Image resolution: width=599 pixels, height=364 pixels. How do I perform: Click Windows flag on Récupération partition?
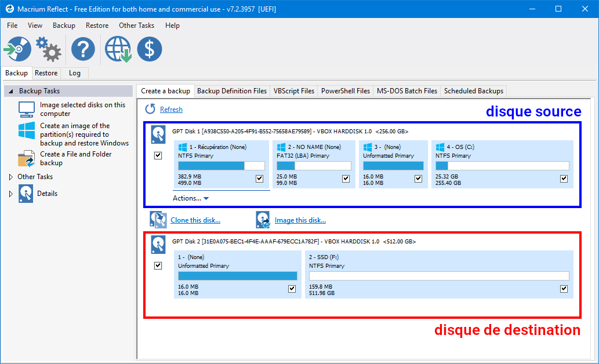coord(183,147)
